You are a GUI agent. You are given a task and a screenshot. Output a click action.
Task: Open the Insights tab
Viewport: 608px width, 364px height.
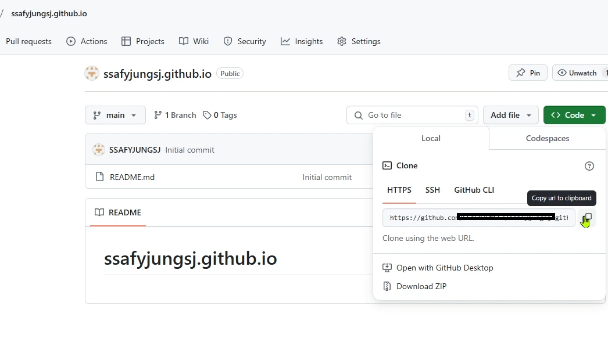pyautogui.click(x=302, y=41)
